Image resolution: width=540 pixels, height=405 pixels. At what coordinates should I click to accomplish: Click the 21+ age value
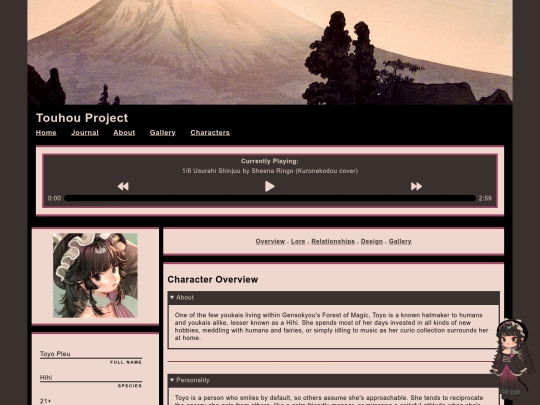click(45, 401)
